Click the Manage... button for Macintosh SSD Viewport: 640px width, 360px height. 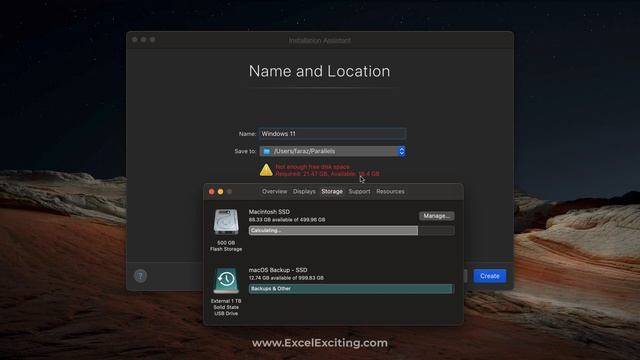point(436,216)
